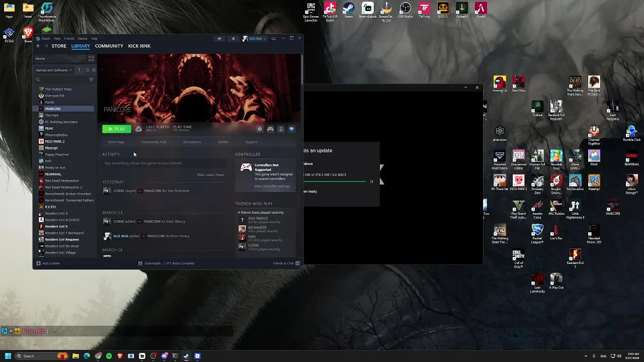Click View Latest News
Screen dimensions: 644x362
pyautogui.click(x=210, y=174)
